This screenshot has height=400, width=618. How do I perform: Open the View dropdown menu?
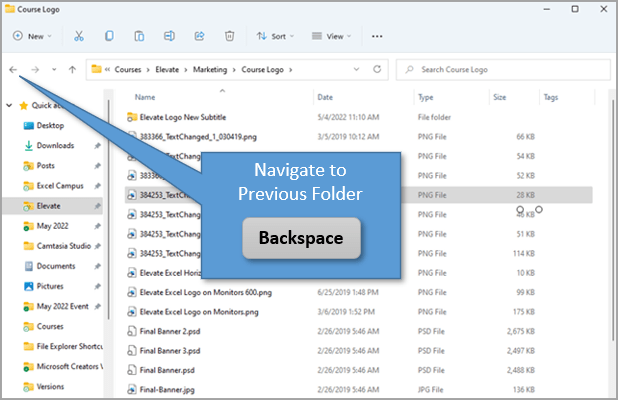coord(330,36)
